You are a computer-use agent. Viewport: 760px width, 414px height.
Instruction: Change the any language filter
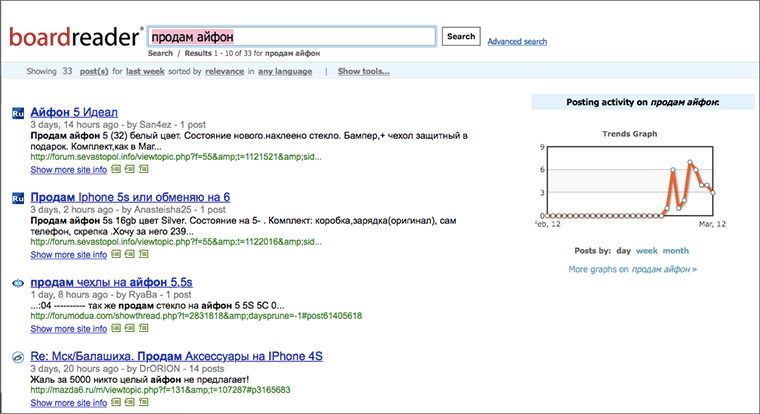(285, 71)
